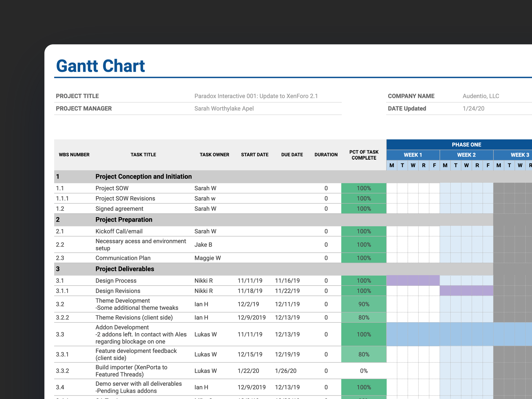Screen dimensions: 532x399
Task: Click start date 1/22/20 for Build importer
Action: pyautogui.click(x=248, y=371)
